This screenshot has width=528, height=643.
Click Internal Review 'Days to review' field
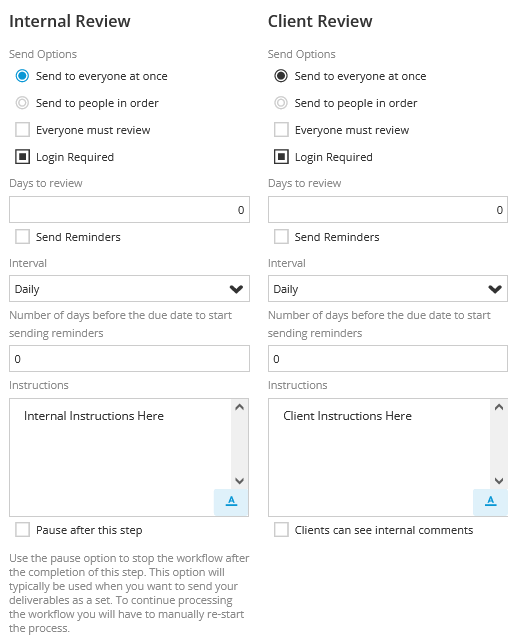click(x=130, y=210)
